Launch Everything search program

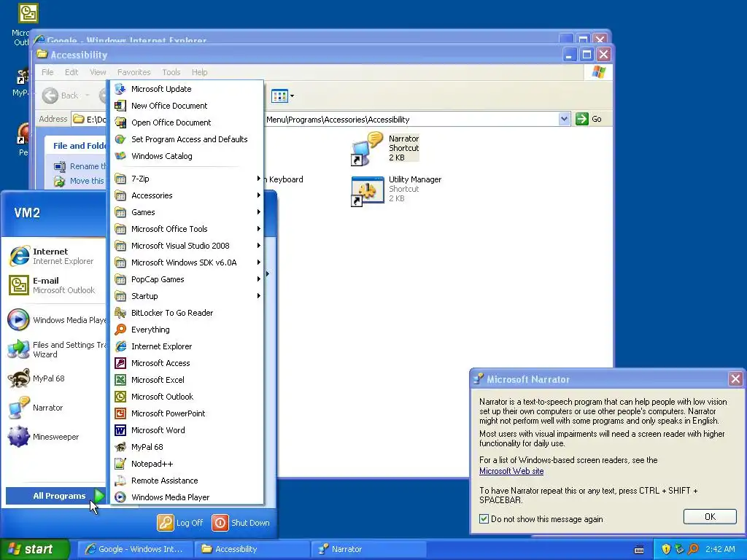tap(187, 330)
